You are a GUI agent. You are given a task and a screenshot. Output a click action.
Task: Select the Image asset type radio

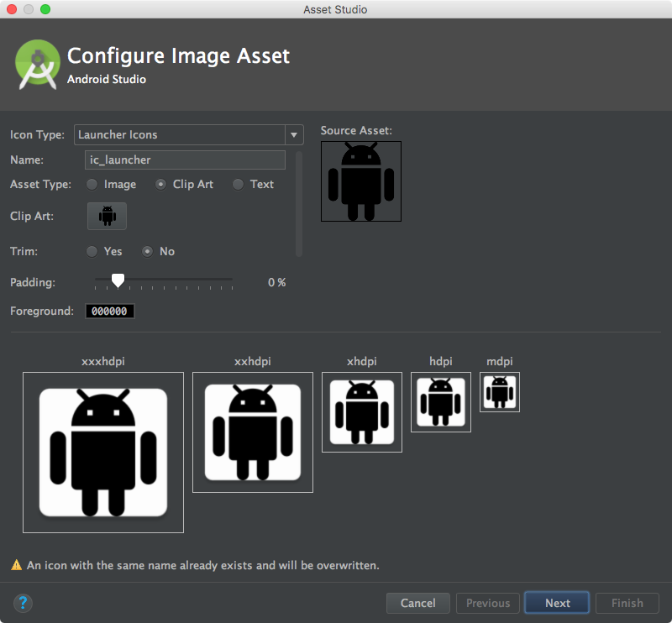[92, 184]
